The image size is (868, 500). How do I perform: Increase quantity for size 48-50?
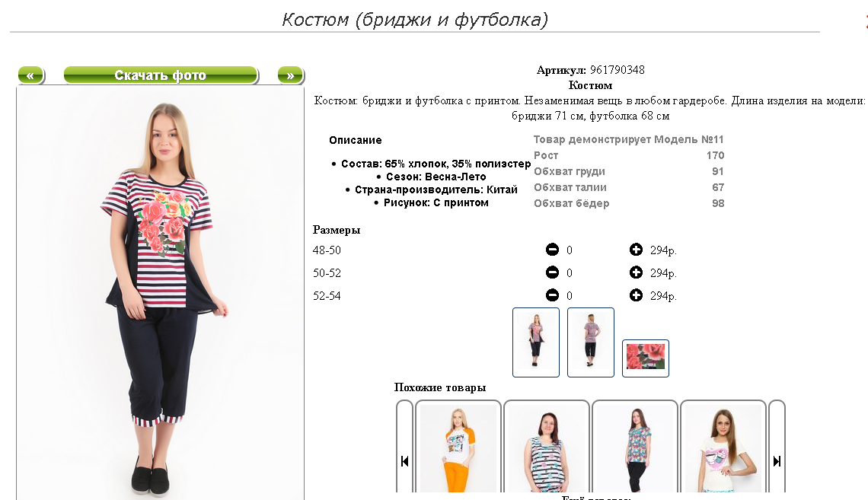pyautogui.click(x=636, y=250)
